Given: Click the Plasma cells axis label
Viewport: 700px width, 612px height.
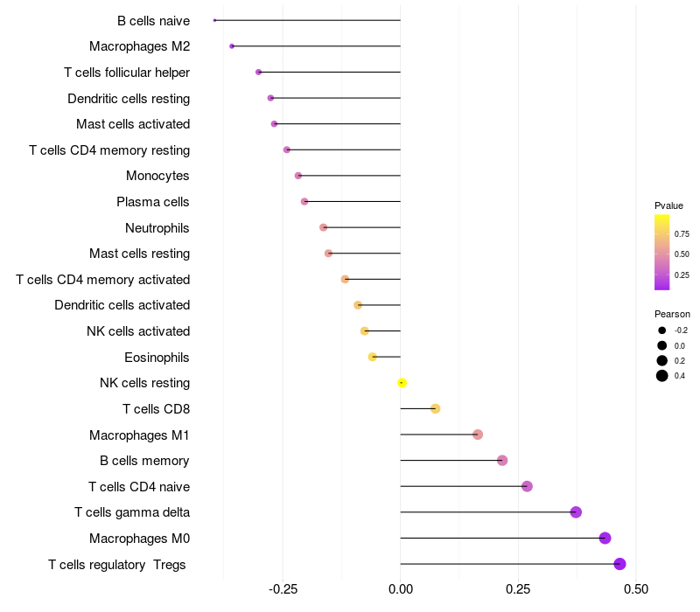Looking at the screenshot, I should point(153,202).
